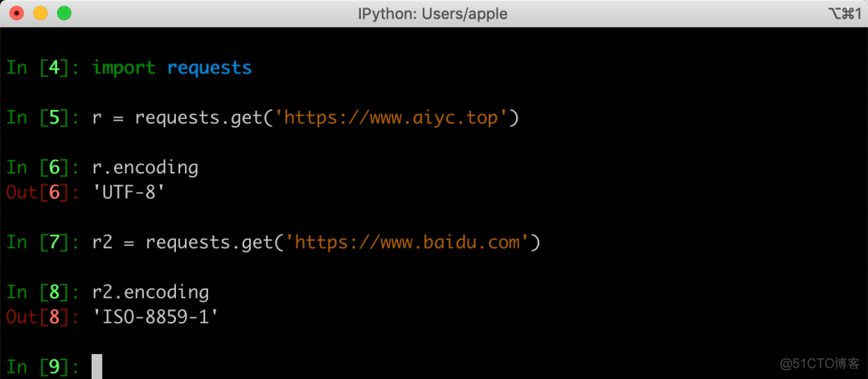The width and height of the screenshot is (868, 379).
Task: Click the 'https://www.aiyc.top' URL string
Action: pyautogui.click(x=395, y=117)
